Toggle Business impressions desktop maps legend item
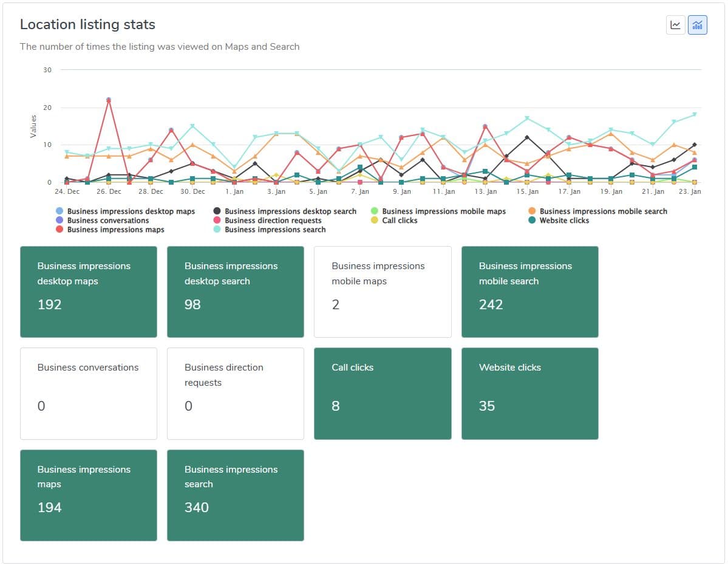 (125, 211)
